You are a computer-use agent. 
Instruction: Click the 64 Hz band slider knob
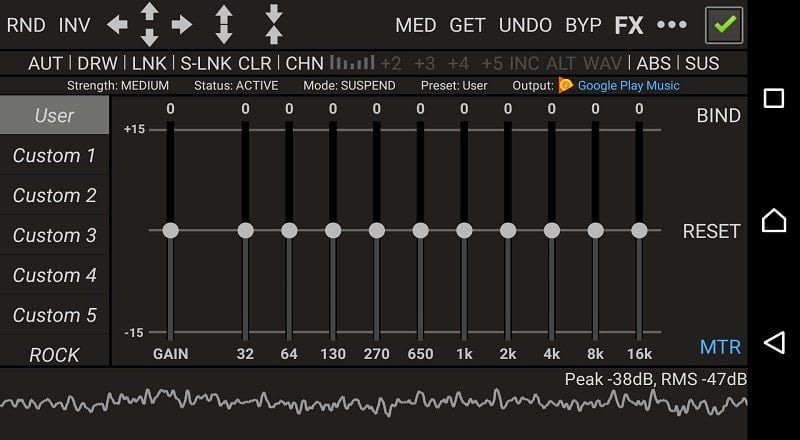(289, 230)
